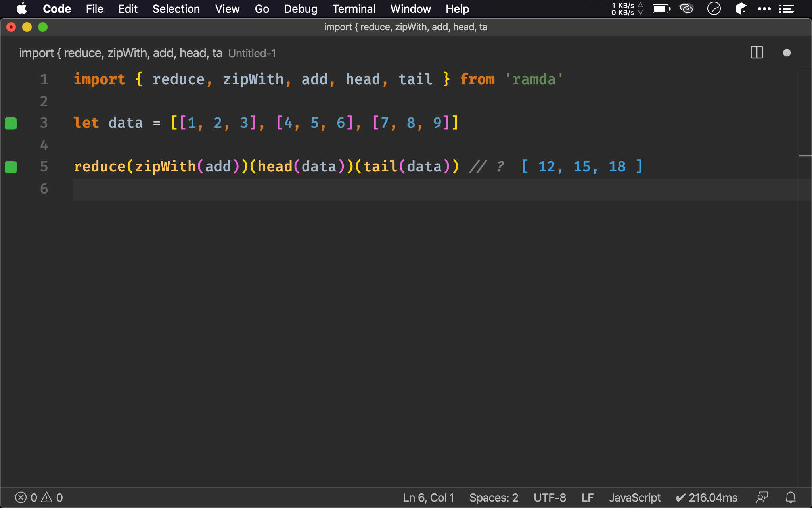Click Ln 6, Col 1 to go to line
Screen dimensions: 812x508
point(428,497)
